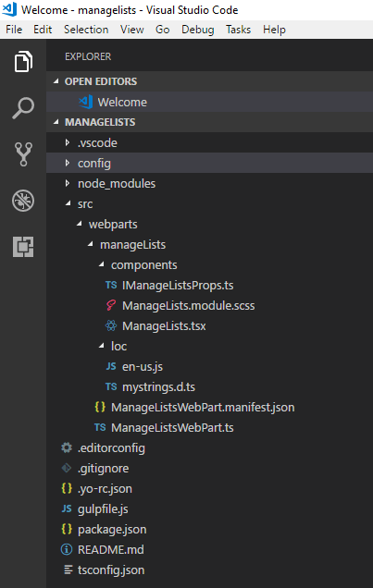The height and width of the screenshot is (588, 373).
Task: Open gulpfile.js in the explorer
Action: [x=210, y=508]
